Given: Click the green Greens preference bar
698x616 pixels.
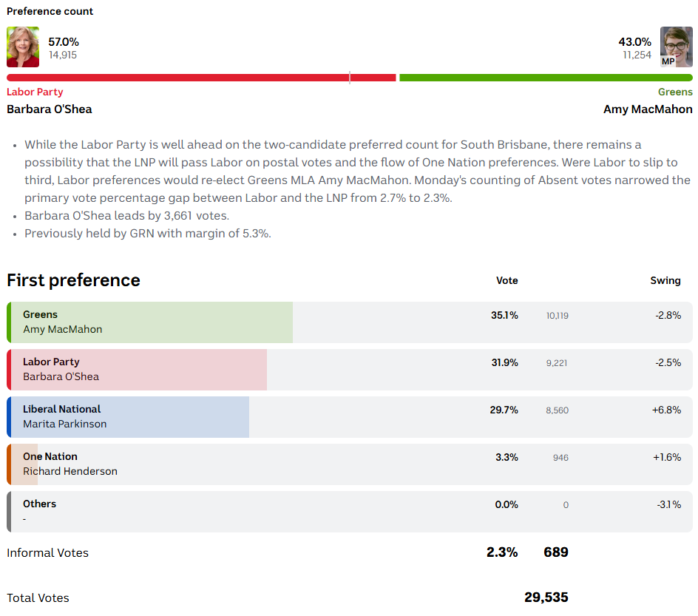Looking at the screenshot, I should 546,78.
